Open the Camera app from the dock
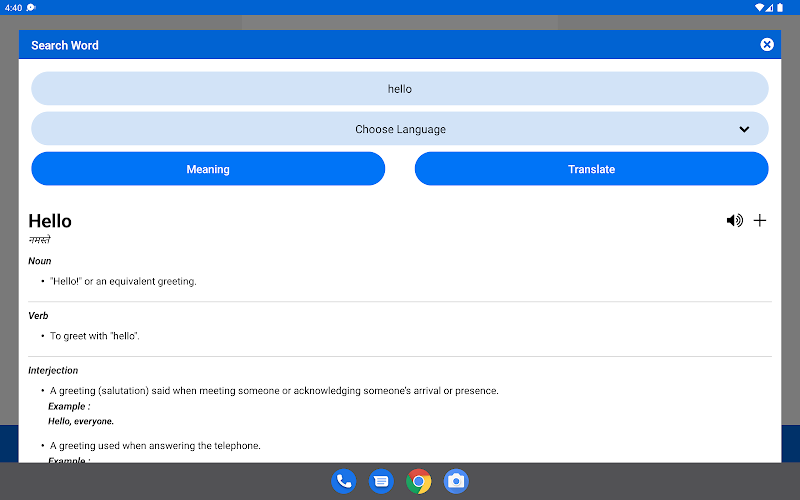 coord(456,481)
